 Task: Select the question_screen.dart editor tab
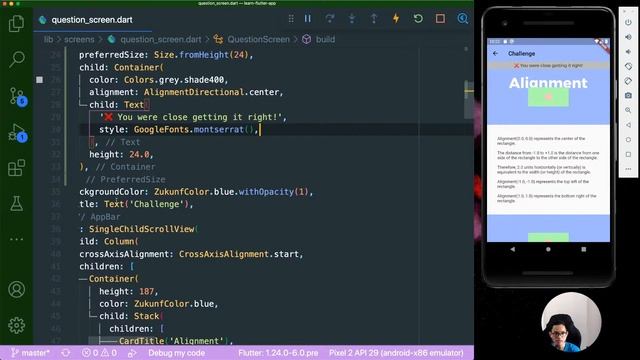pos(92,20)
